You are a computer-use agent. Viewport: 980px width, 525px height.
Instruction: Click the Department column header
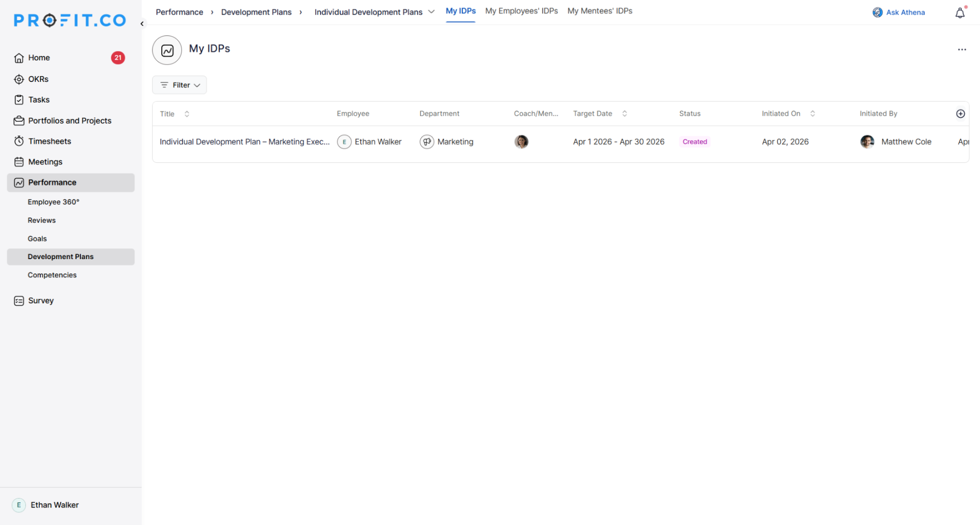tap(439, 114)
